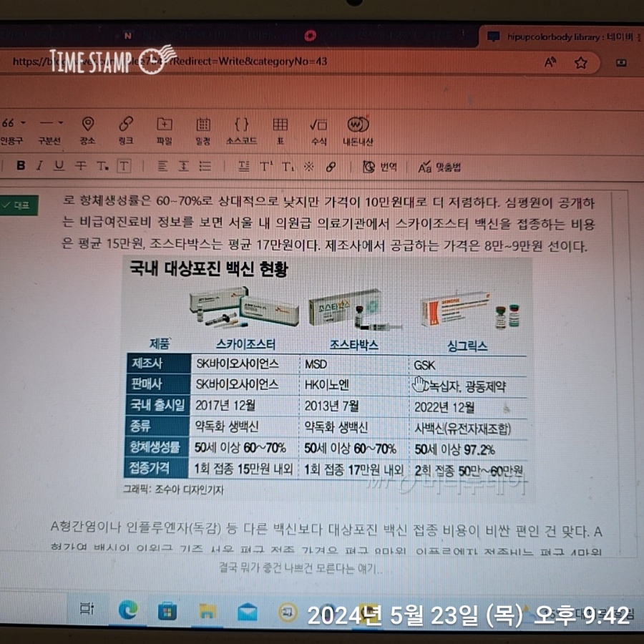The width and height of the screenshot is (644, 644).
Task: Click the green 대표 representative image badge
Action: click(x=19, y=205)
